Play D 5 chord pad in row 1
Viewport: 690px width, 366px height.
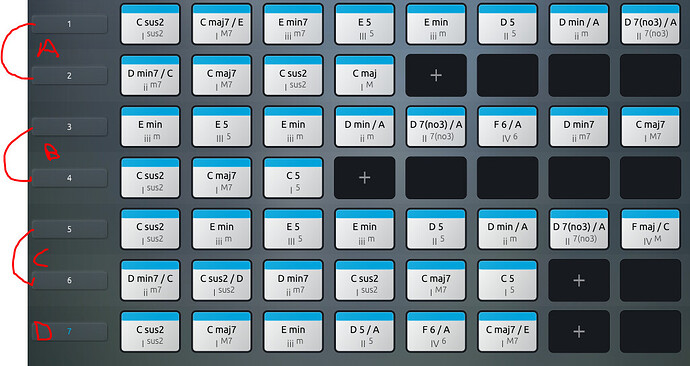(507, 24)
